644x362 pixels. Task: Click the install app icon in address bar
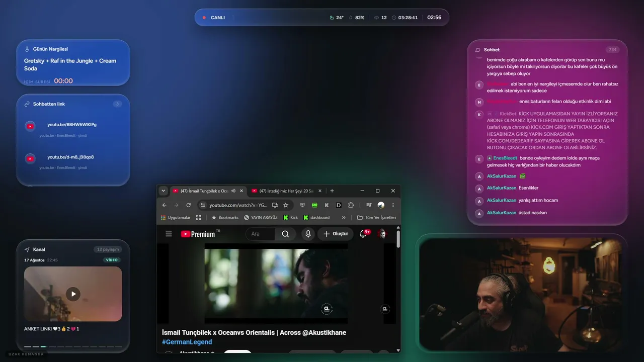tap(275, 205)
